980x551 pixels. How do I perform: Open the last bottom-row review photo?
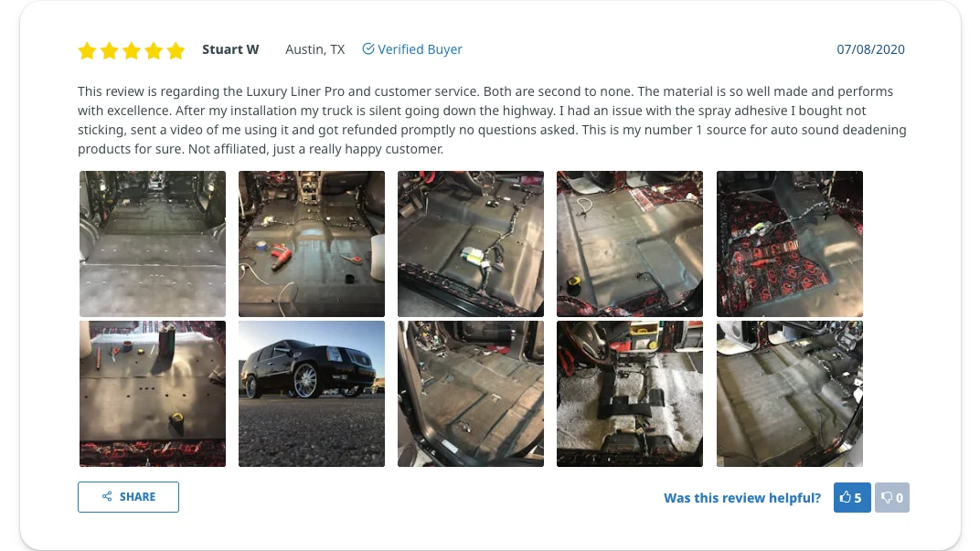(790, 394)
